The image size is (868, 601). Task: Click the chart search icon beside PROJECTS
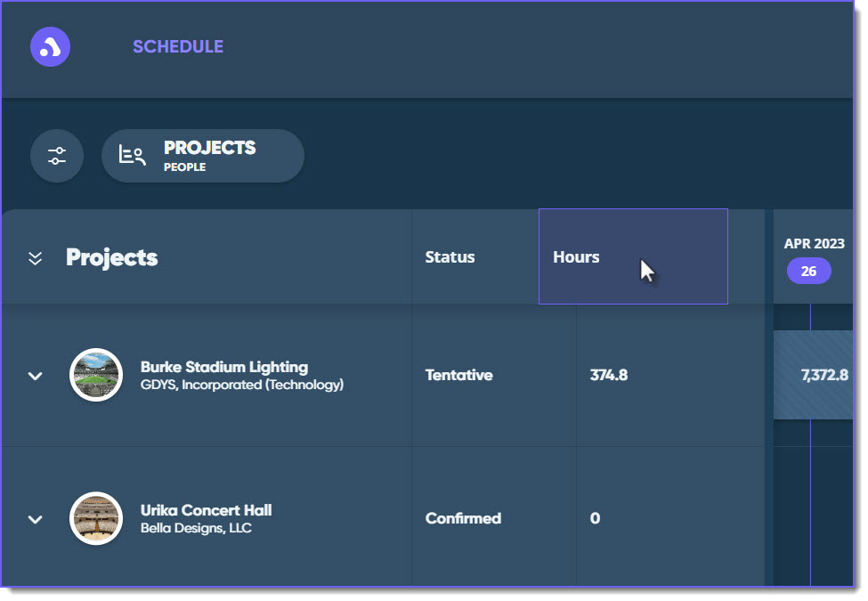point(131,154)
